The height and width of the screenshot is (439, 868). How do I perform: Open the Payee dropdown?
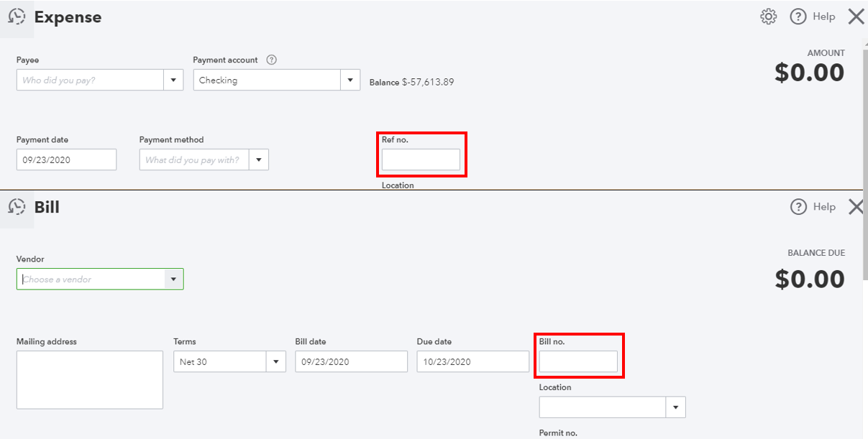173,80
